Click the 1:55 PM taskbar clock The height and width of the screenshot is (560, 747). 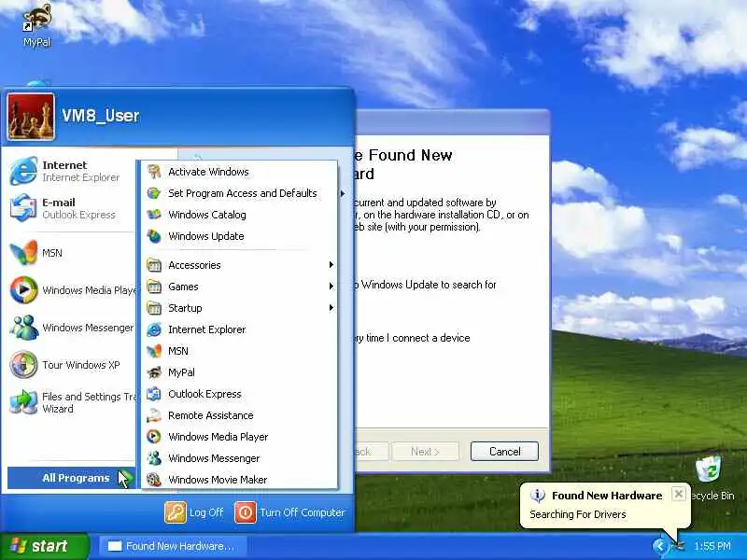(x=712, y=546)
